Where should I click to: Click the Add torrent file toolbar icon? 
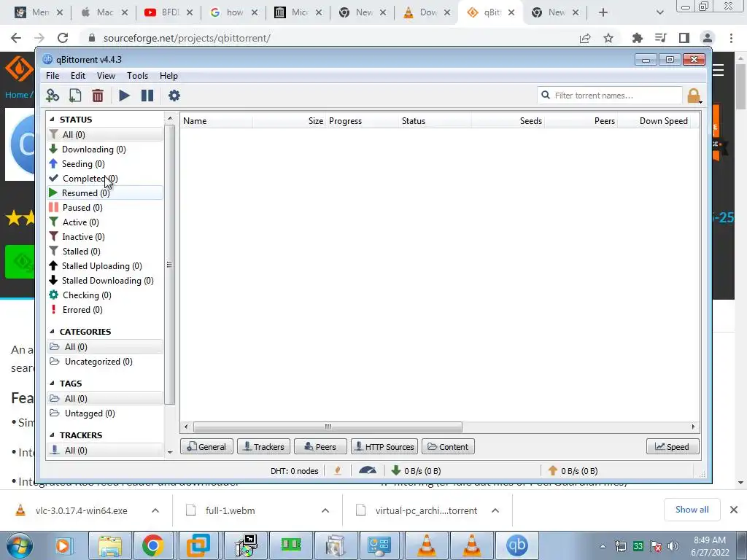click(75, 96)
